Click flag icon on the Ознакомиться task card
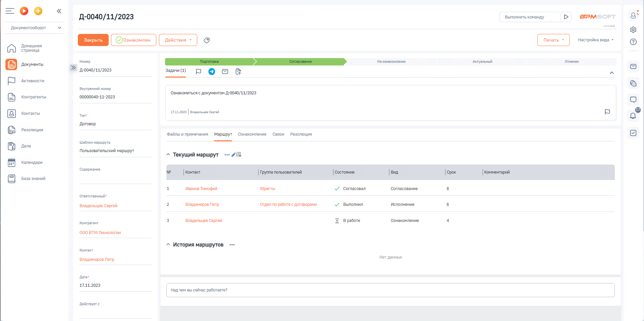Image resolution: width=644 pixels, height=321 pixels. point(607,112)
